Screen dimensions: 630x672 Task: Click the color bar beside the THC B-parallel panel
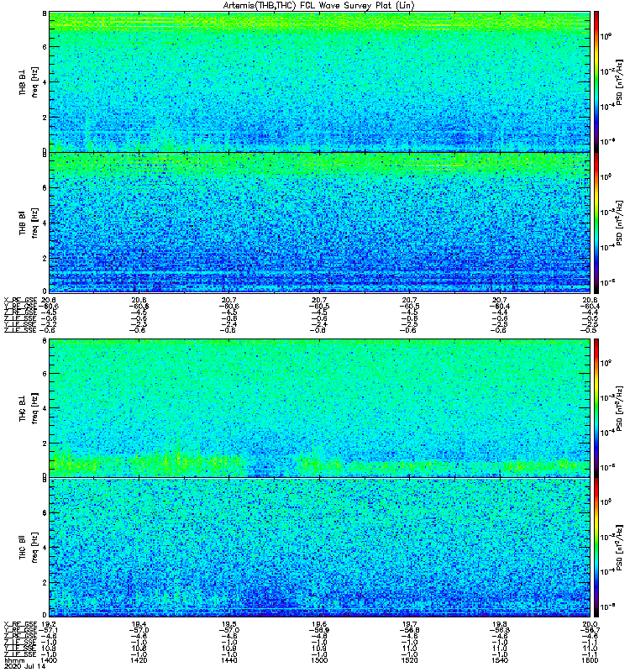[596, 548]
